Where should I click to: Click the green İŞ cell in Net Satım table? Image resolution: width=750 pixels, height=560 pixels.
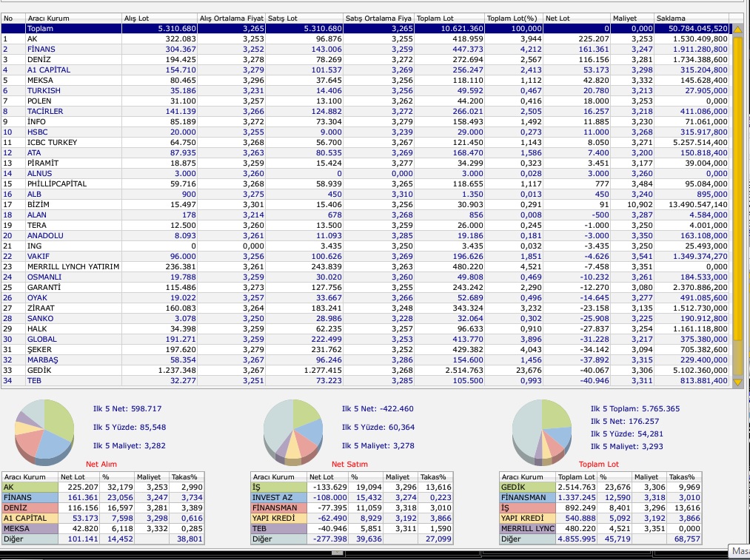point(279,488)
